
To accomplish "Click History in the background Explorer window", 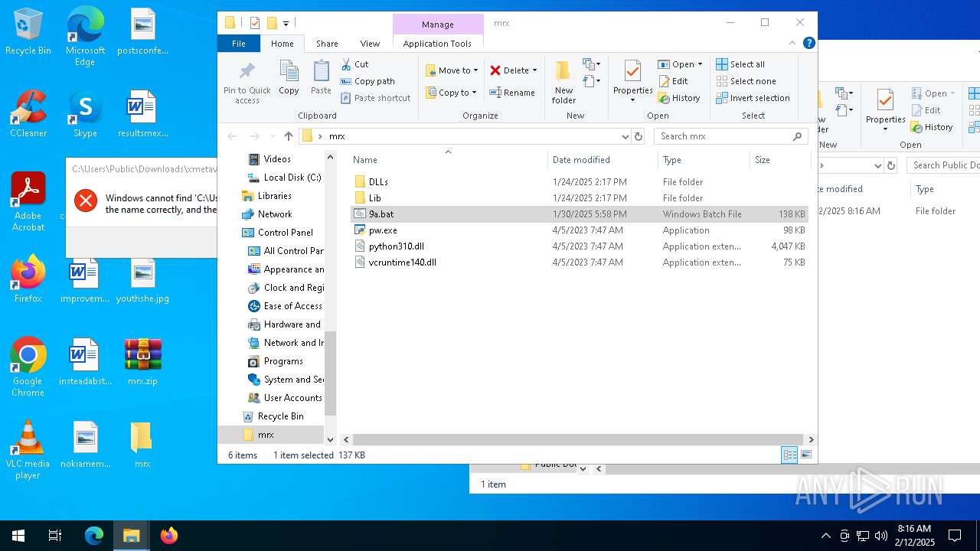I will (x=932, y=127).
